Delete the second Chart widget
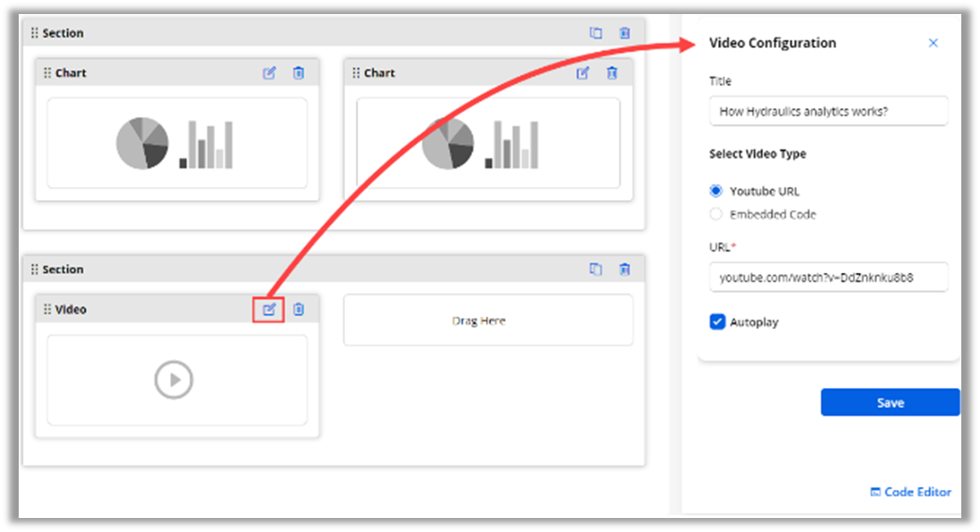The image size is (980, 532). point(612,73)
